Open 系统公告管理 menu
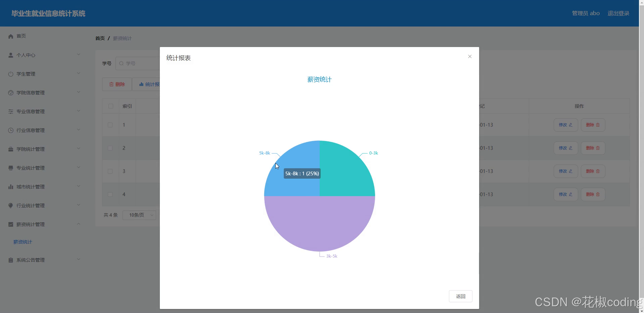 coord(44,260)
